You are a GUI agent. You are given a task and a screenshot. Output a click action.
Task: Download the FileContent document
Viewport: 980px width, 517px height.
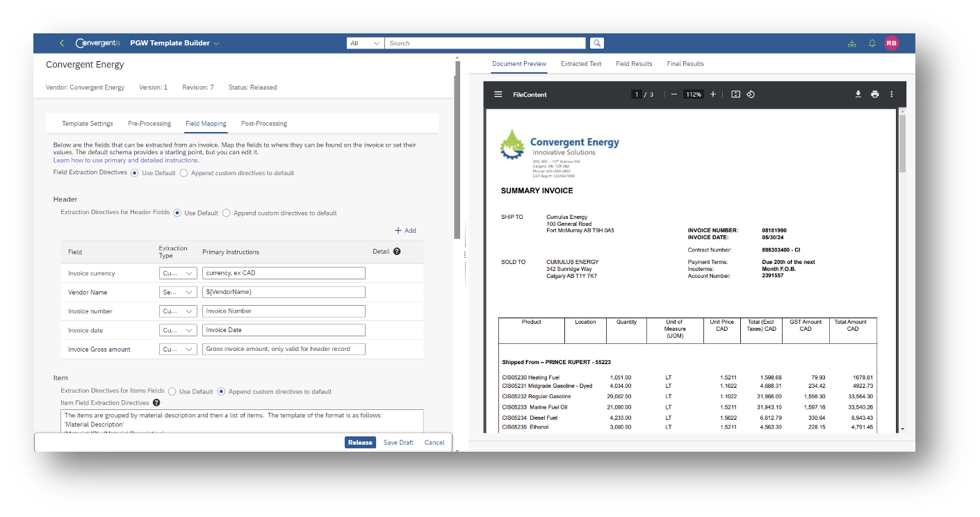click(x=858, y=94)
